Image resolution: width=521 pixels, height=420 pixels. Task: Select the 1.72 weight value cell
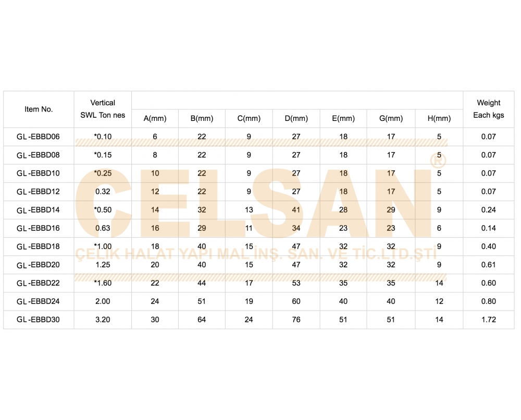tap(489, 319)
